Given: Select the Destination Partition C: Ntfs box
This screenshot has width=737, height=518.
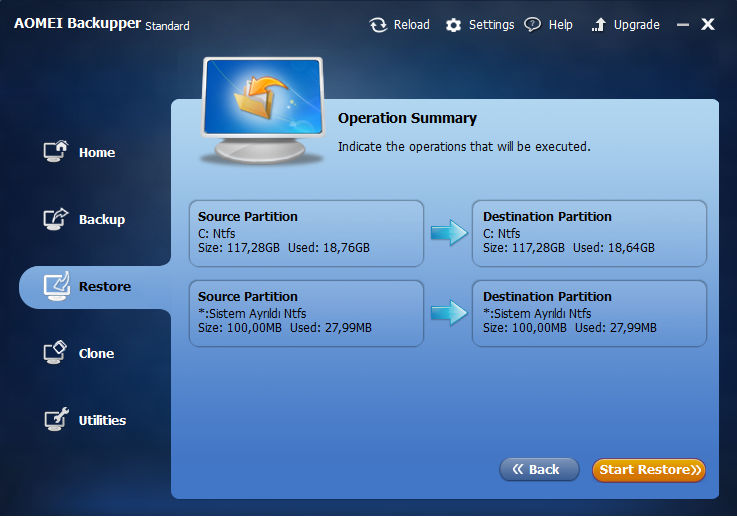Looking at the screenshot, I should 589,234.
